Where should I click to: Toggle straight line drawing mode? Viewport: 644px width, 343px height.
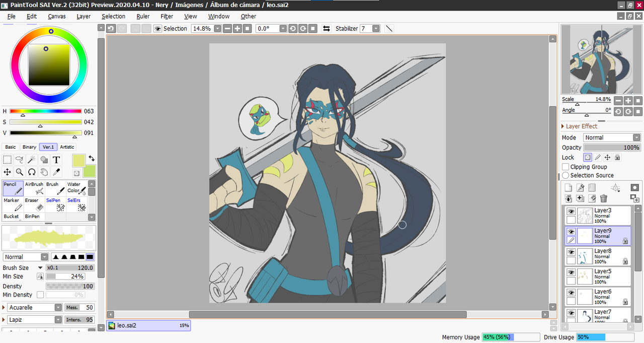(389, 29)
